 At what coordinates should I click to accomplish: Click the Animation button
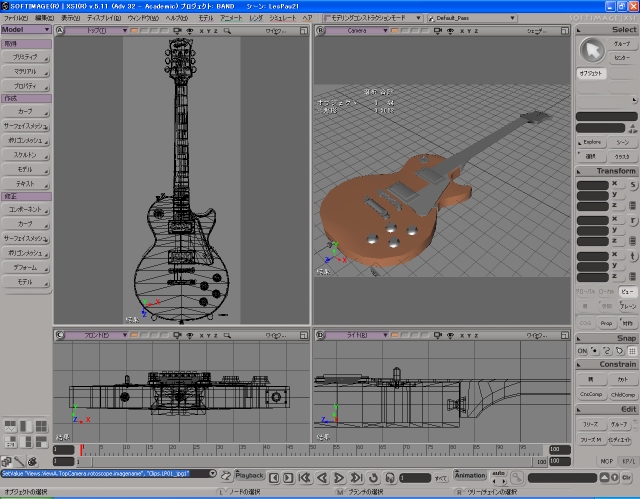pyautogui.click(x=470, y=475)
